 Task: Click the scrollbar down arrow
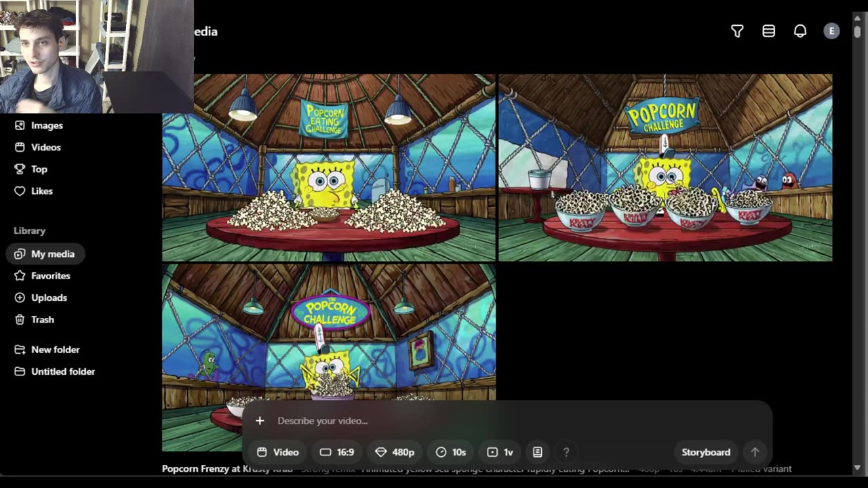[858, 468]
